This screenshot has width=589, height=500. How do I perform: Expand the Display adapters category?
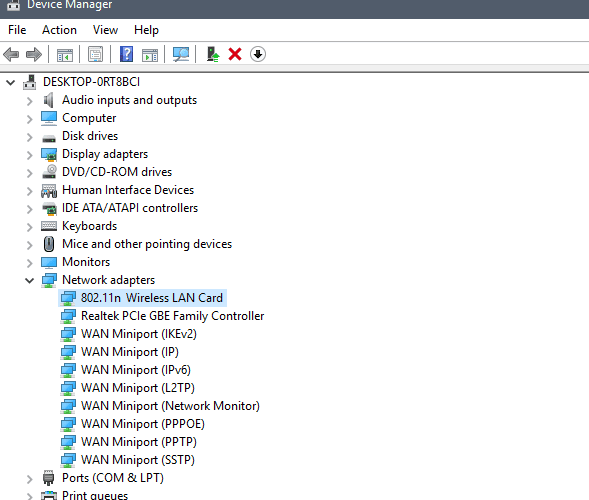point(30,155)
